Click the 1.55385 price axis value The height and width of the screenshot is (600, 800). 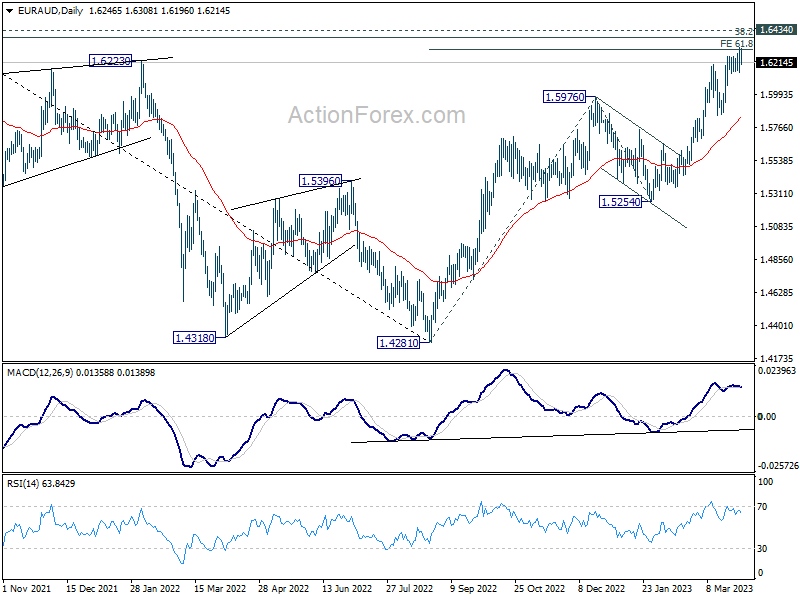click(777, 161)
